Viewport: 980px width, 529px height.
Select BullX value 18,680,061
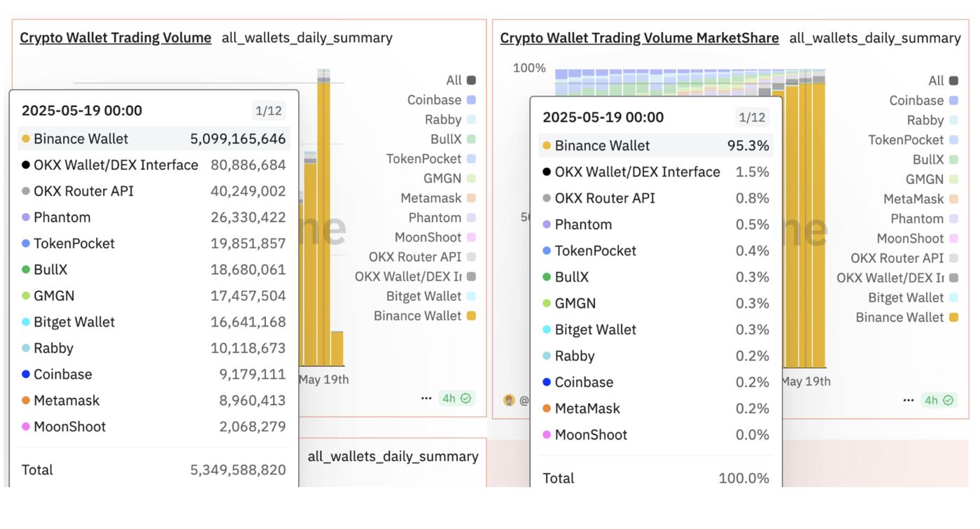click(248, 269)
